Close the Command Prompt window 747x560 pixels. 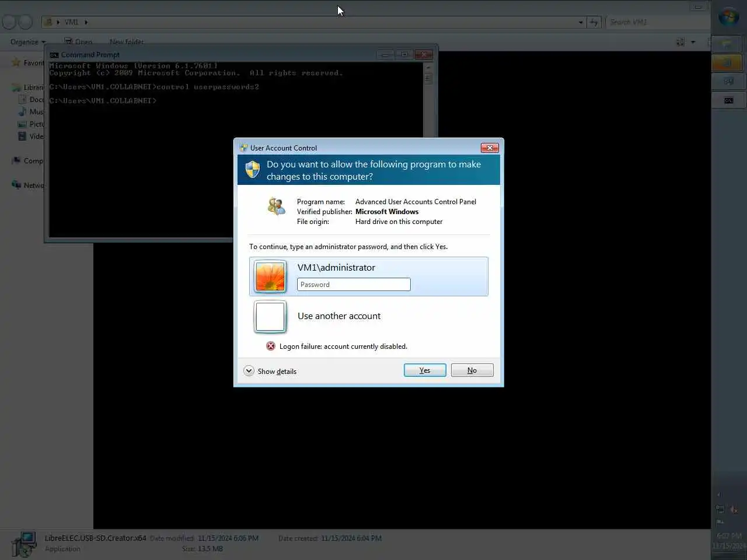pos(423,55)
